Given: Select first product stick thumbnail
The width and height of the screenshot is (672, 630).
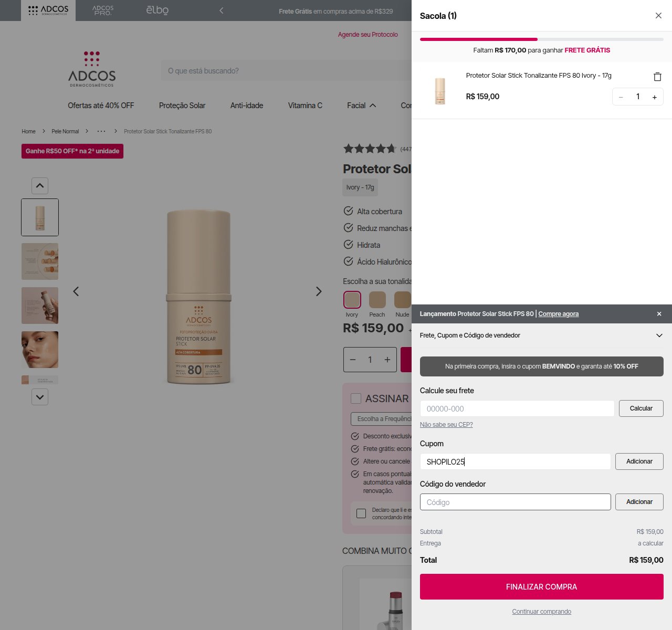Looking at the screenshot, I should point(40,217).
